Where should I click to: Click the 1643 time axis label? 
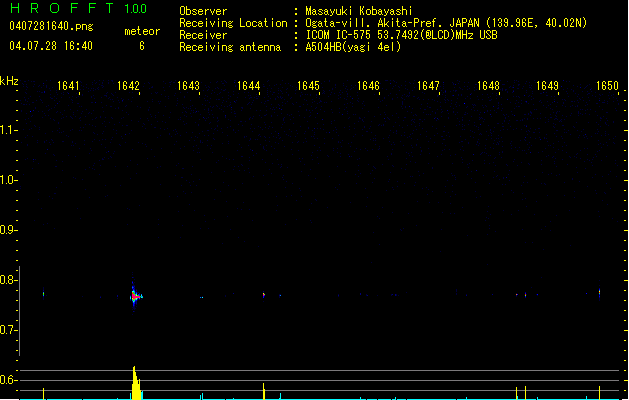188,86
